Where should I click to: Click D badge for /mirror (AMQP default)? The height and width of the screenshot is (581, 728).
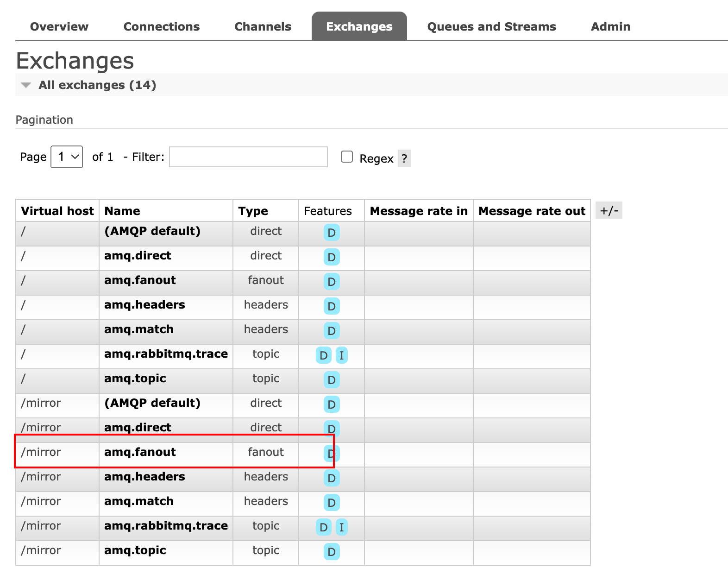click(x=332, y=404)
